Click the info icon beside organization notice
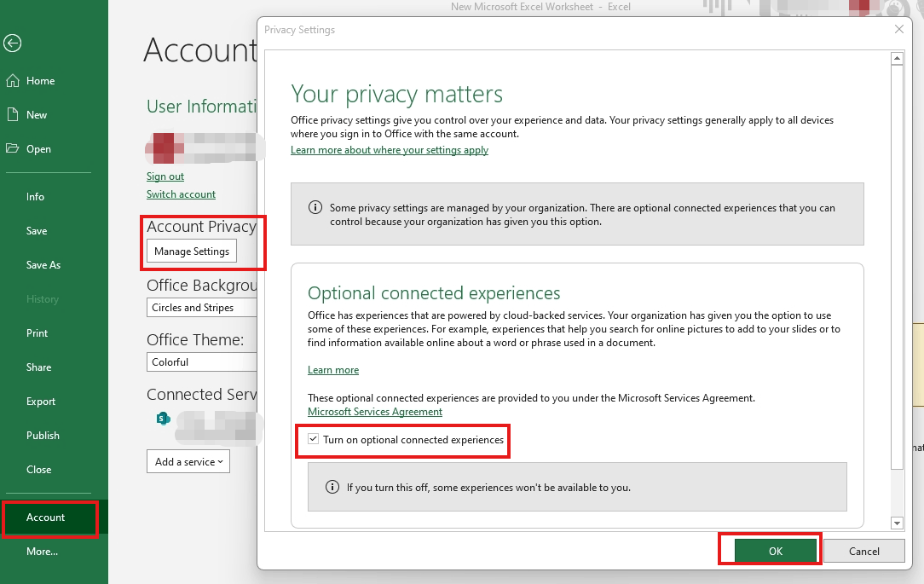924x584 pixels. pyautogui.click(x=315, y=207)
